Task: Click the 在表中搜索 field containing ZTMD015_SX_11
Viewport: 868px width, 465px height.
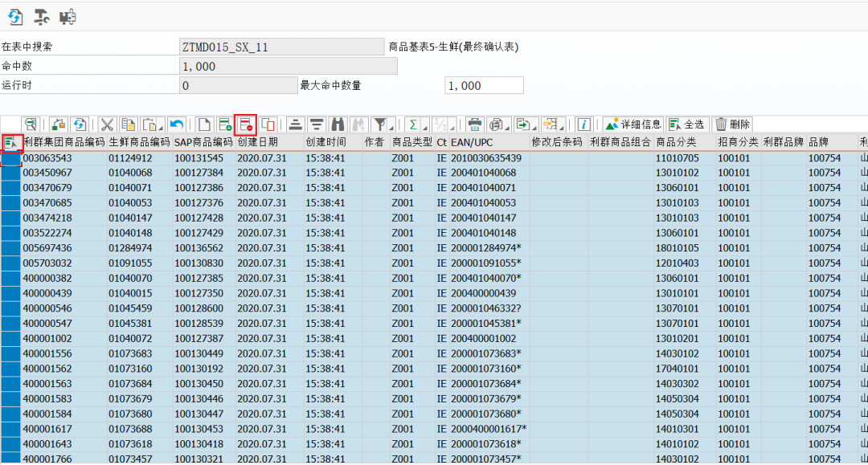Action: click(x=282, y=47)
